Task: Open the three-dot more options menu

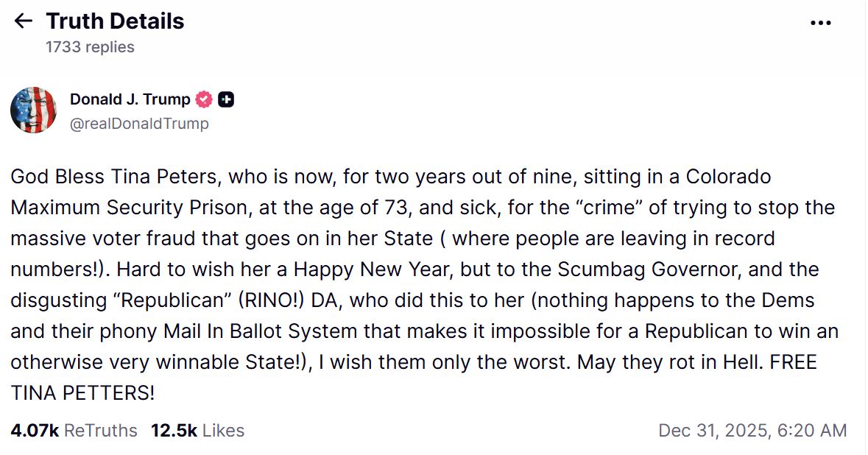Action: coord(820,23)
